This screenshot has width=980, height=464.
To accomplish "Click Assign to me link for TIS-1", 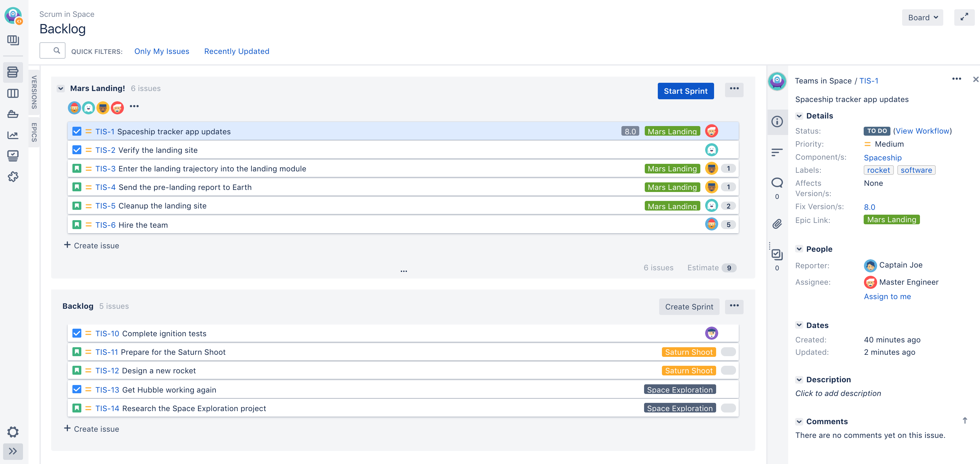I will pyautogui.click(x=887, y=296).
